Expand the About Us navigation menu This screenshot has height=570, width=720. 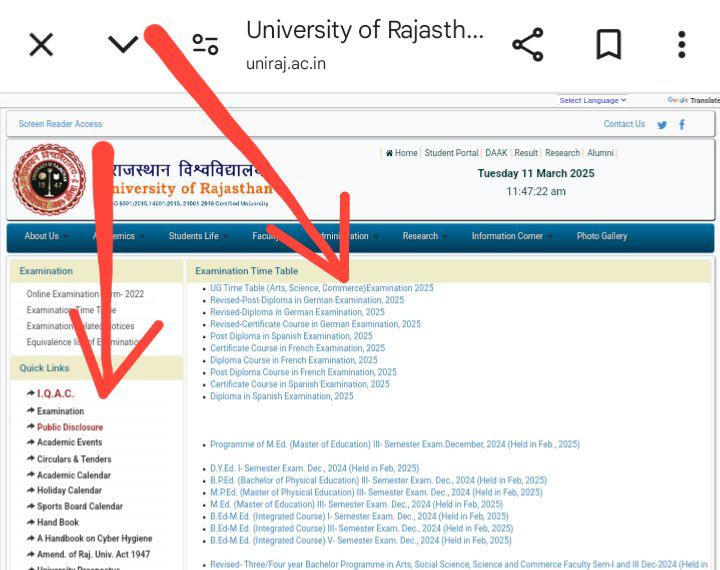(42, 236)
